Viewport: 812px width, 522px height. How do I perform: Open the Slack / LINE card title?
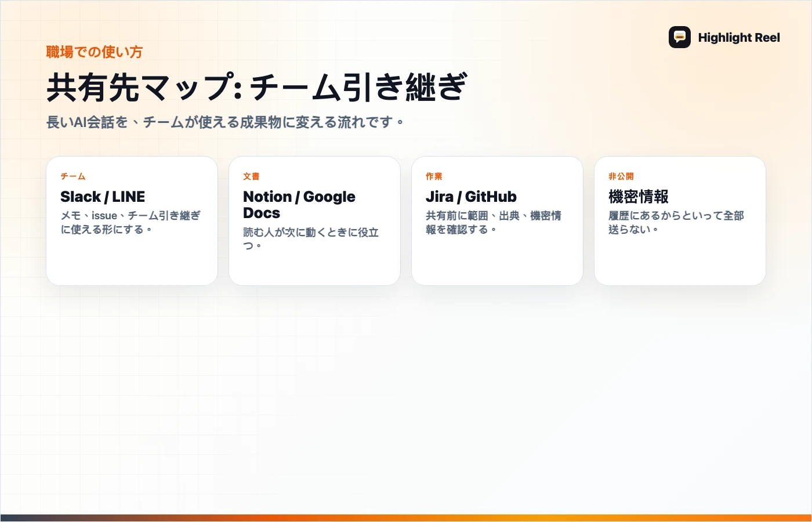[103, 197]
